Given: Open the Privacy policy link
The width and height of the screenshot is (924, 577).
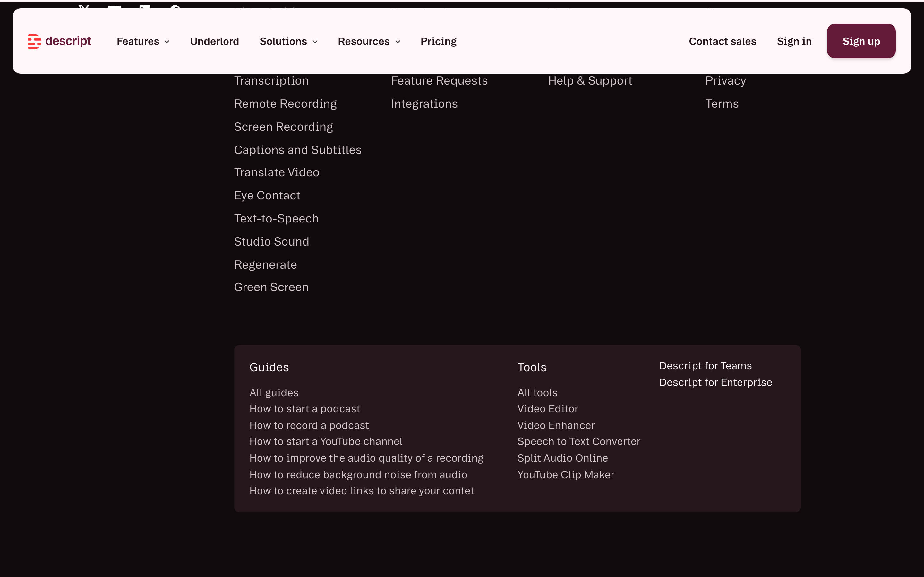Looking at the screenshot, I should 725,81.
